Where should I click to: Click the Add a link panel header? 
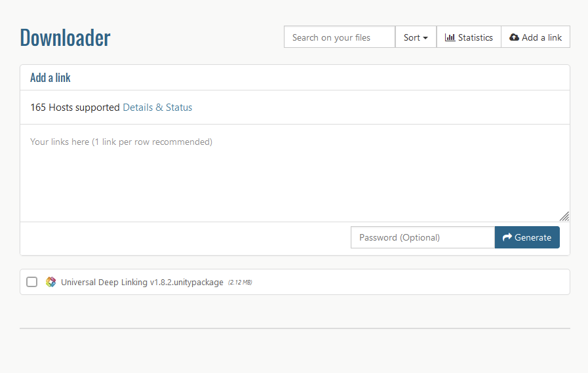click(50, 77)
